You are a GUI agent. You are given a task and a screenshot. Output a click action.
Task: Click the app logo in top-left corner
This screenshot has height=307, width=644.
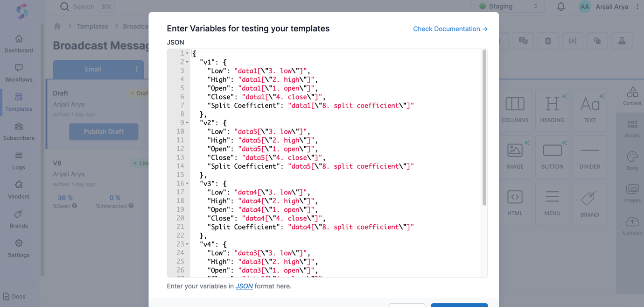pyautogui.click(x=22, y=11)
